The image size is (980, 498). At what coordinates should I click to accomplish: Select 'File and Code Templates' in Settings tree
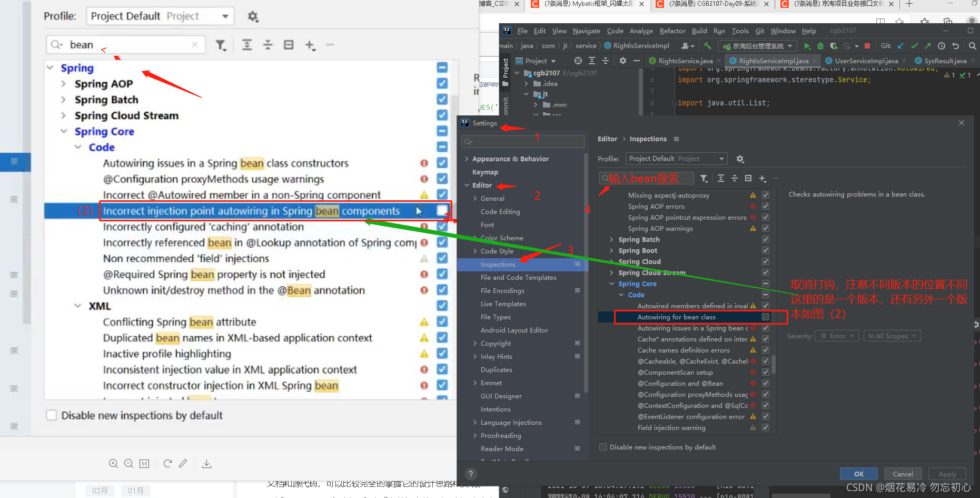point(518,277)
